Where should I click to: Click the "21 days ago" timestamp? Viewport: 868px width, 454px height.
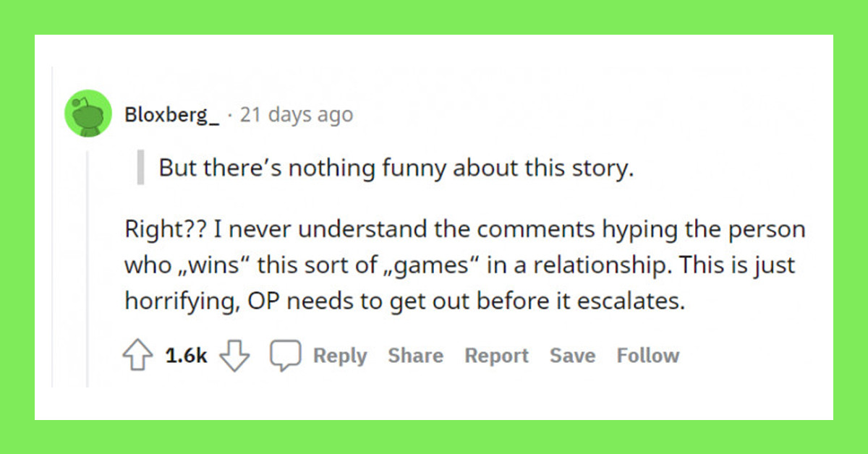pos(297,115)
